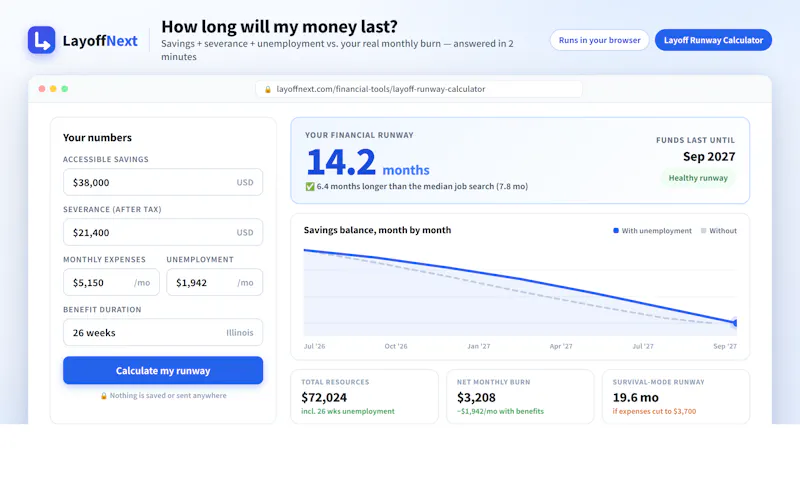The image size is (800, 479).
Task: Click the 'Runs in your browser' pill
Action: [599, 40]
